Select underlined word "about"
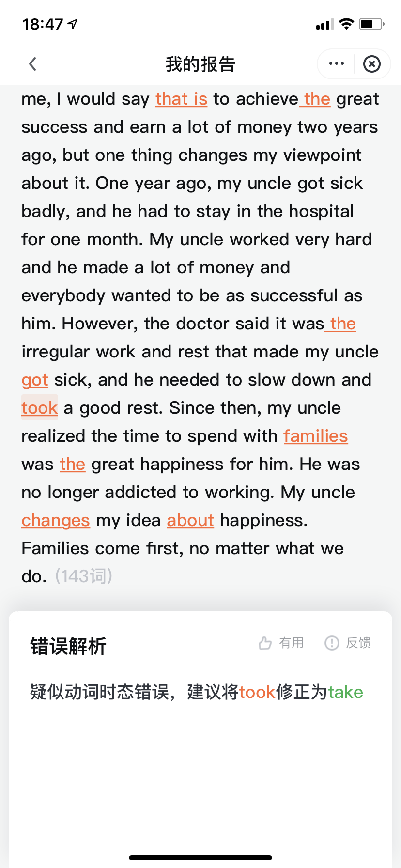Viewport: 401px width, 868px height. click(x=190, y=520)
